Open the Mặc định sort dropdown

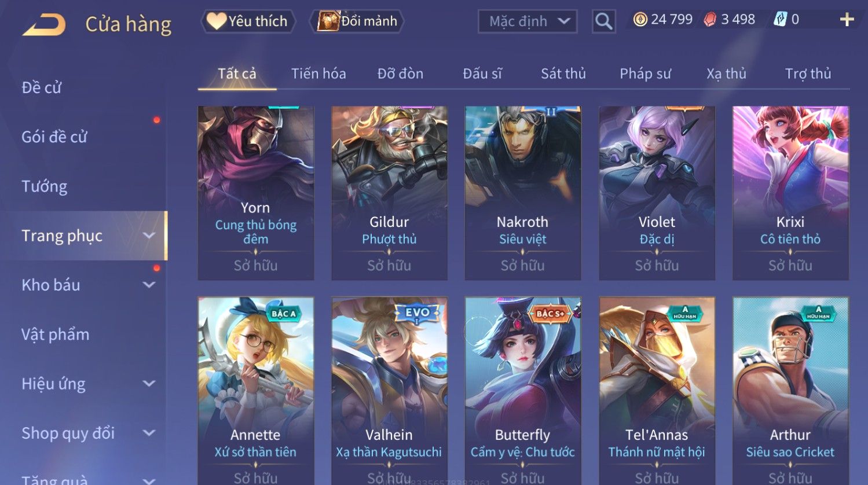(528, 21)
